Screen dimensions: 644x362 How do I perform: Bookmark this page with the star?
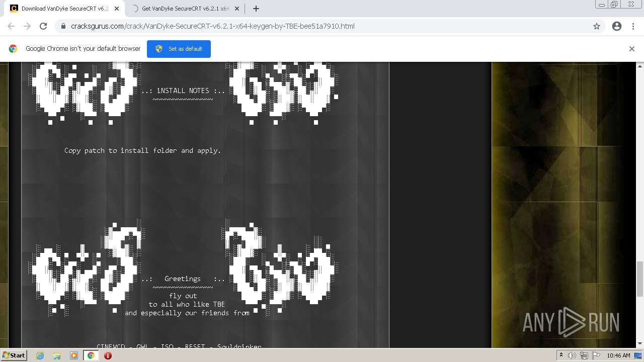(597, 26)
